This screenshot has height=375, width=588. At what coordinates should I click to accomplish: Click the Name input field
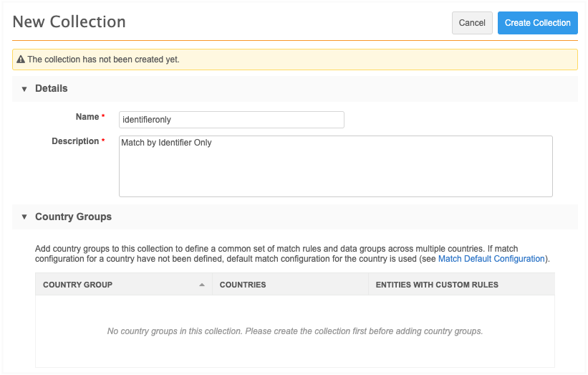coord(231,120)
